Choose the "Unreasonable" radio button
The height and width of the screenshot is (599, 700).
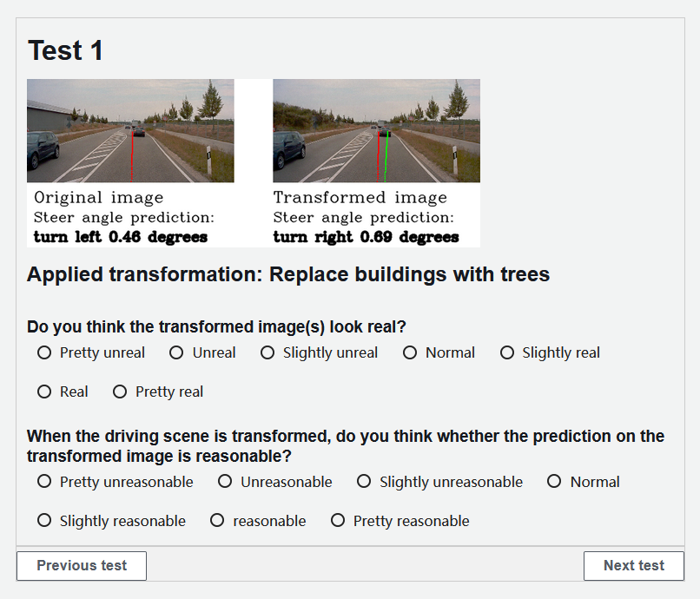[225, 482]
